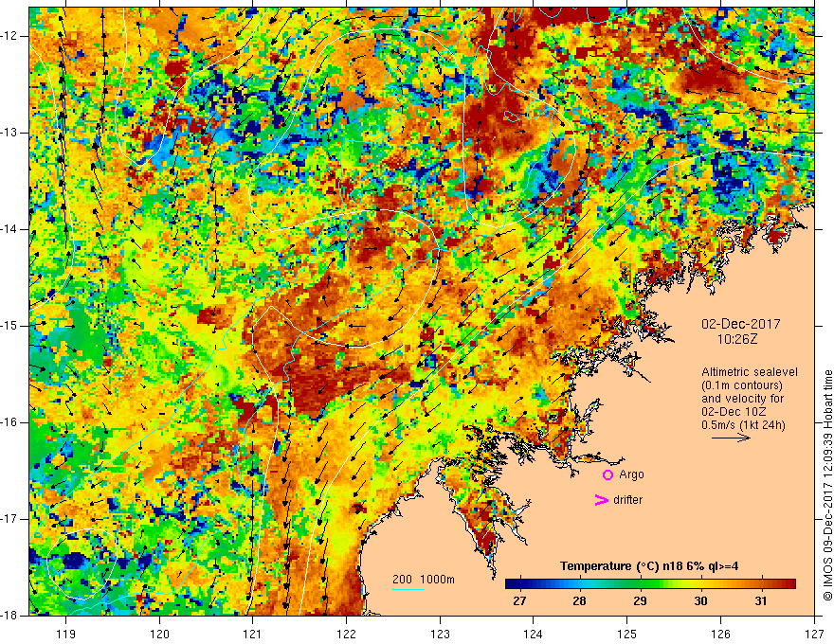Click the -12 latitude axis label
Screen dimensions: 834x644
click(x=9, y=36)
